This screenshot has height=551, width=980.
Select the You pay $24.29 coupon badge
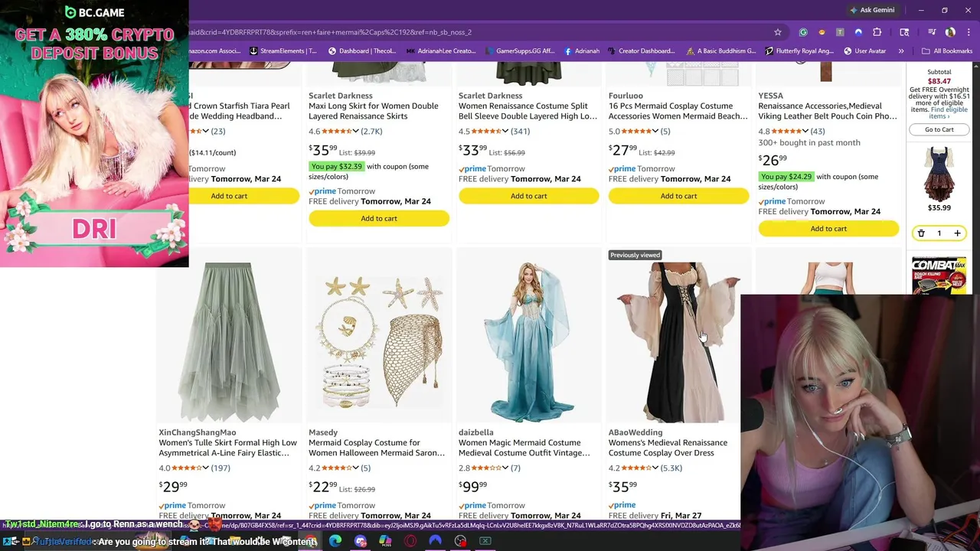tap(787, 177)
